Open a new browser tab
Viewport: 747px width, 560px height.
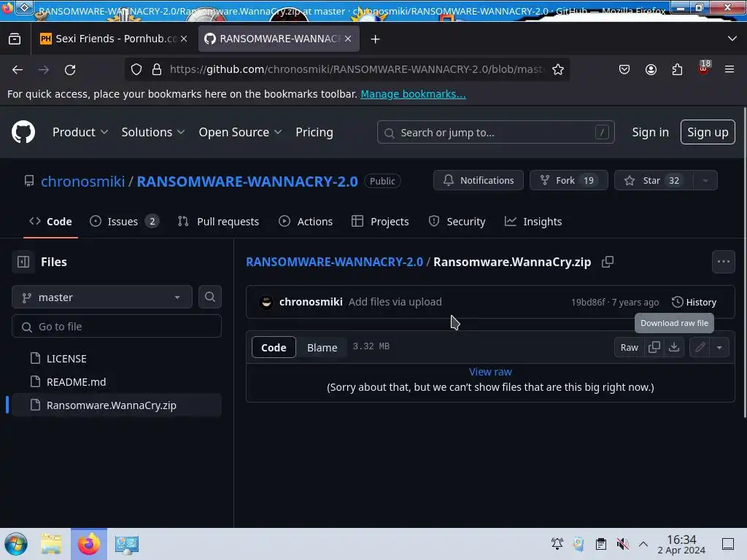pos(376,39)
